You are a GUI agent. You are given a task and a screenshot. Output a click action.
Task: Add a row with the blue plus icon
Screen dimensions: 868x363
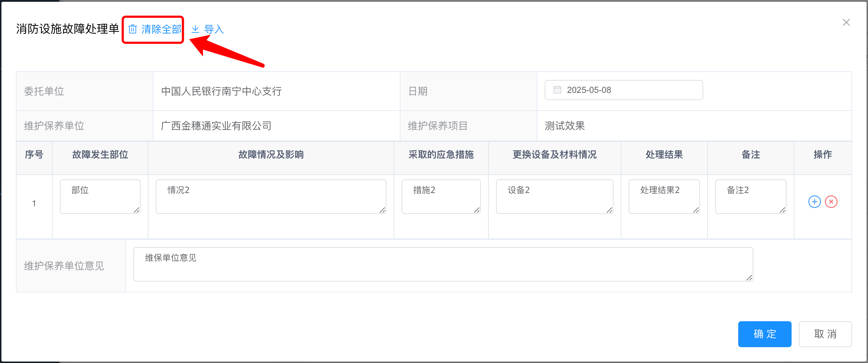pos(815,202)
